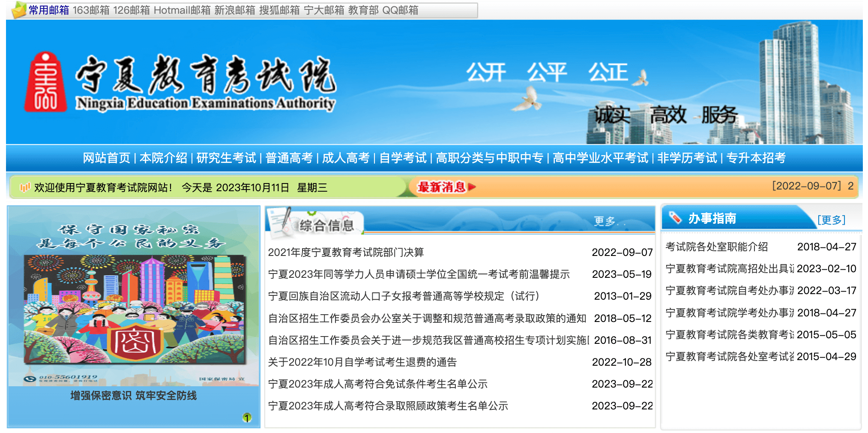Click the orange bar chart welcome icon

click(x=25, y=187)
